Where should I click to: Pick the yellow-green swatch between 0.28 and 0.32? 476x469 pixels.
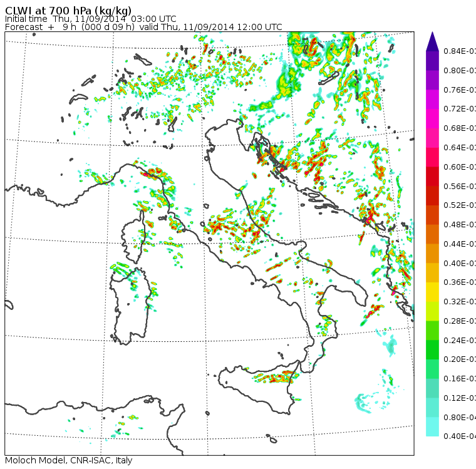pyautogui.click(x=432, y=311)
